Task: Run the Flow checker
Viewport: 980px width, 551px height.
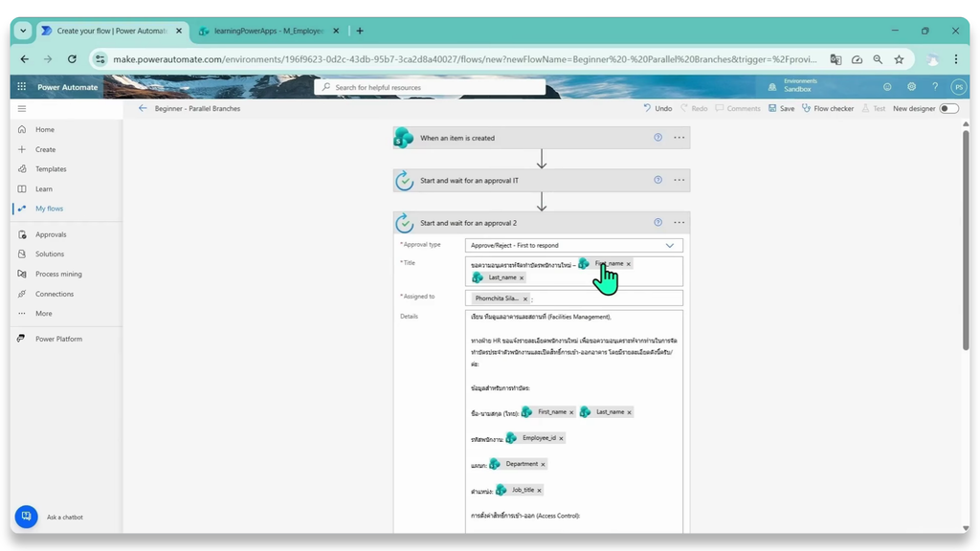Action: pyautogui.click(x=828, y=109)
